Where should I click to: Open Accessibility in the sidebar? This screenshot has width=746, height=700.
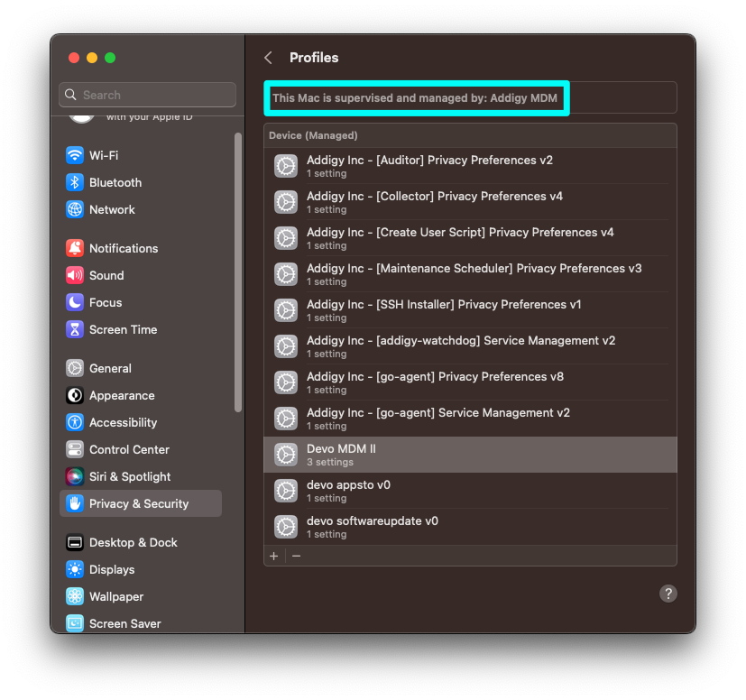point(141,422)
